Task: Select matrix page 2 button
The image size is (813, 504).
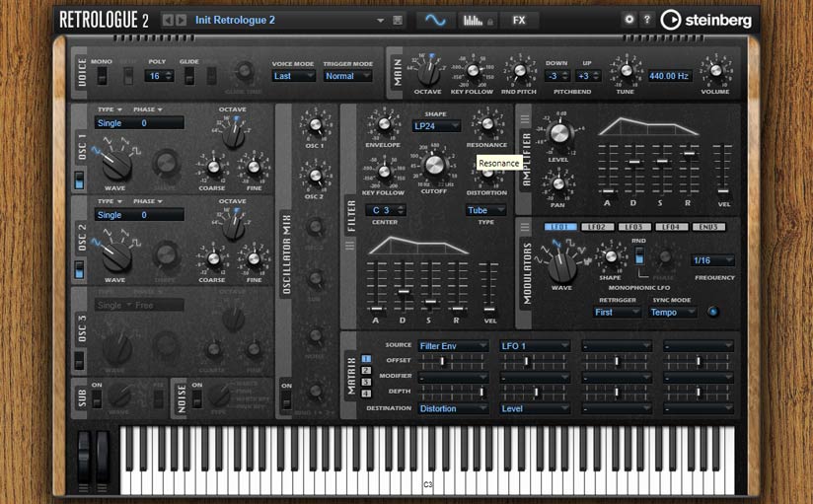Action: point(366,370)
